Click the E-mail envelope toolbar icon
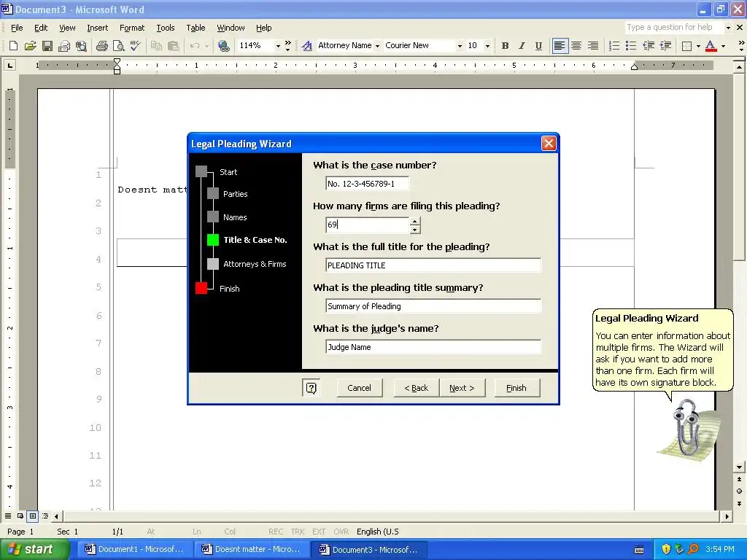 [x=64, y=46]
